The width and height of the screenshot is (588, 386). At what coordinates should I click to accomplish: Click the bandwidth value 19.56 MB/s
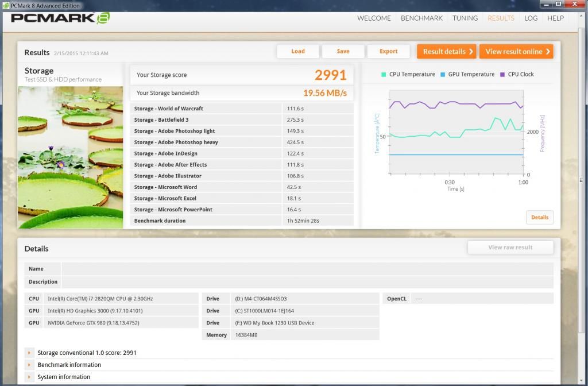click(x=325, y=93)
